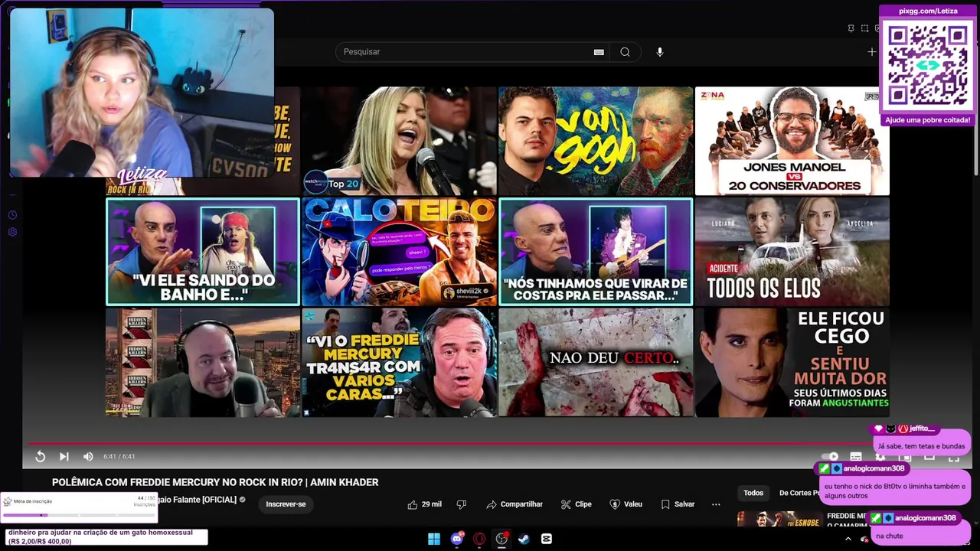Click the Inscrever-se subscribe button
Screen dimensions: 980x551
tap(286, 504)
